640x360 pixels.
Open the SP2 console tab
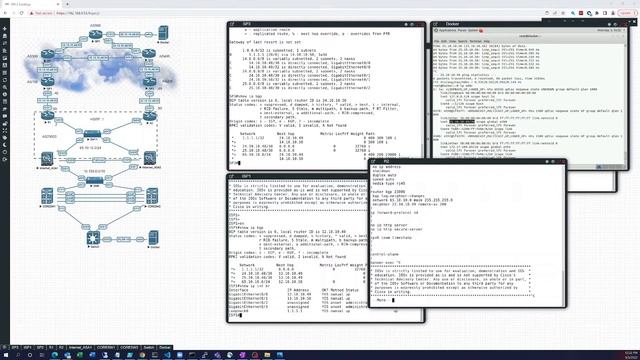click(x=40, y=347)
